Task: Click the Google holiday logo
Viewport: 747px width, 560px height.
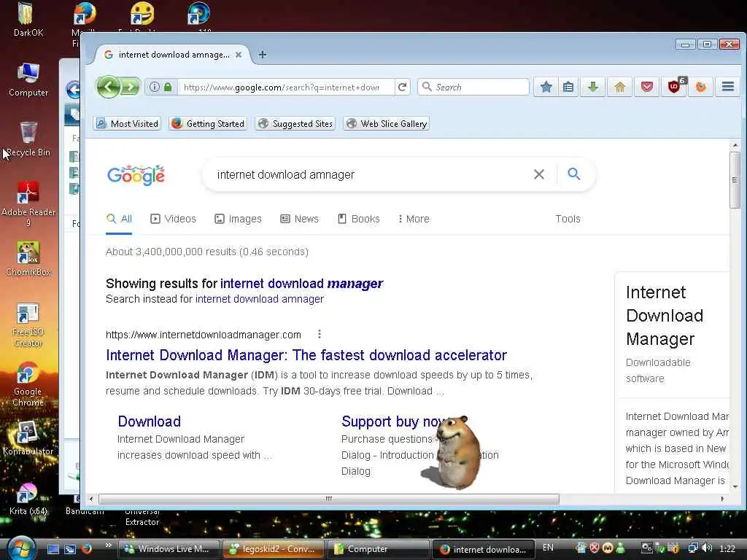Action: coord(136,175)
